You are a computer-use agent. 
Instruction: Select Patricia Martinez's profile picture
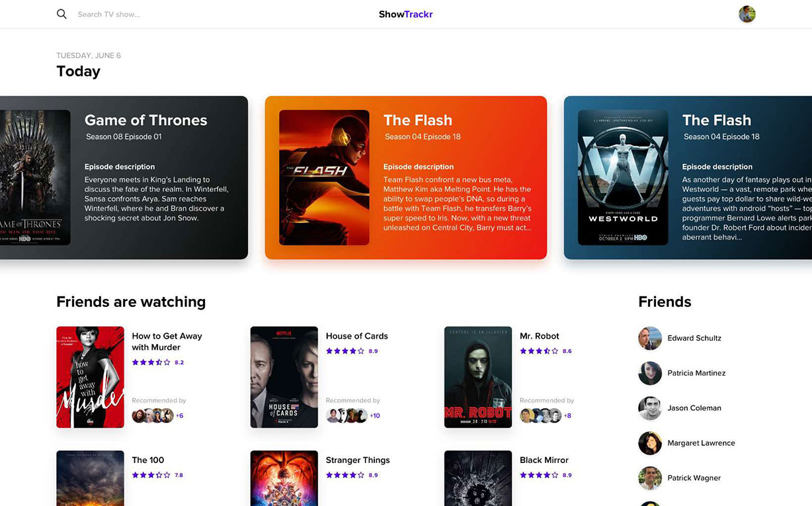(649, 373)
